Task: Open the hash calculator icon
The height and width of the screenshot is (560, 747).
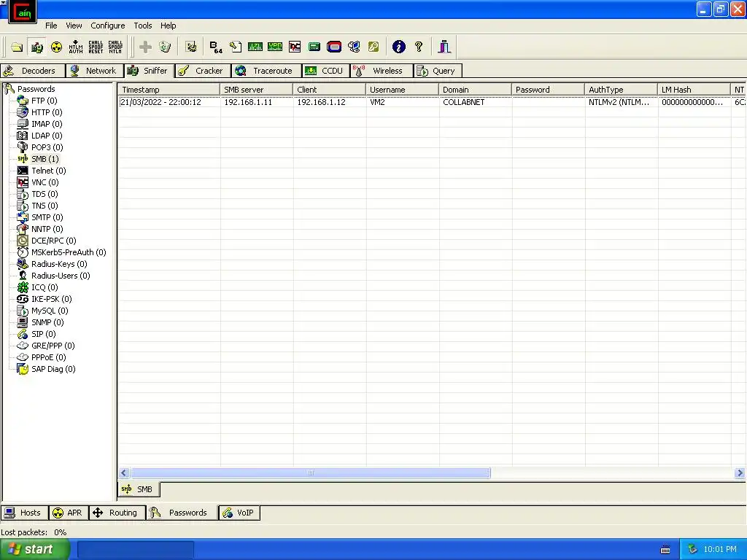Action: coord(314,47)
